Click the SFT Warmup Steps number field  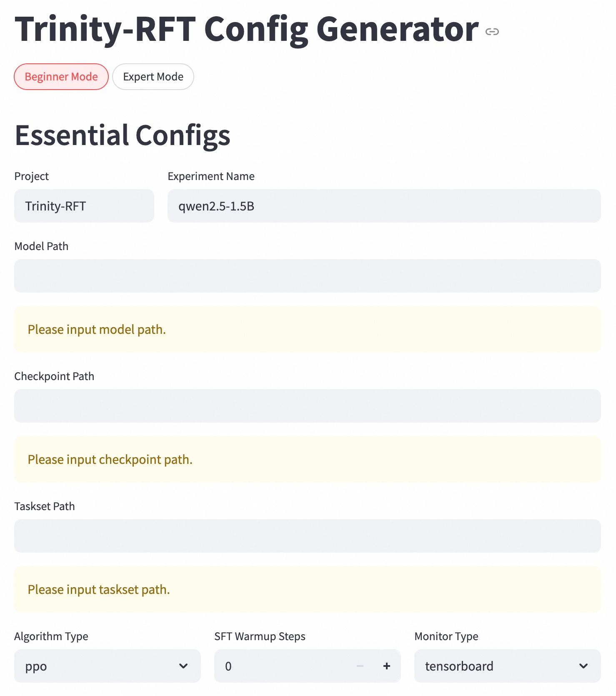pyautogui.click(x=283, y=666)
